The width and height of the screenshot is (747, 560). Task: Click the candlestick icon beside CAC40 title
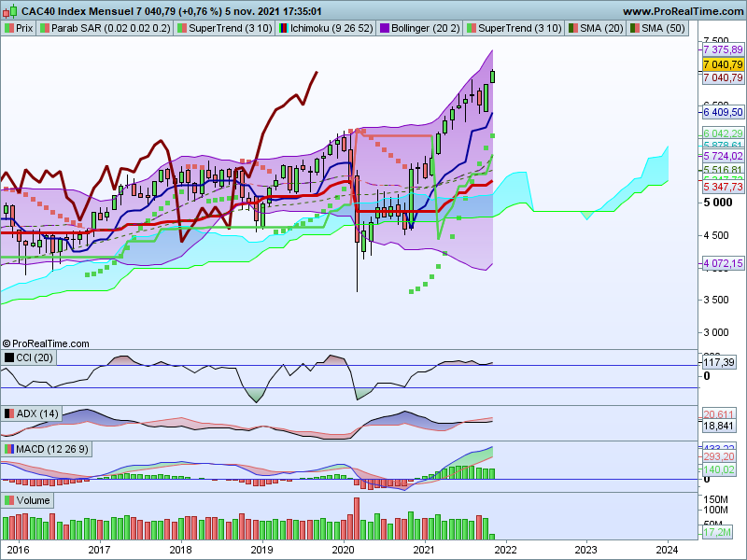tap(10, 11)
